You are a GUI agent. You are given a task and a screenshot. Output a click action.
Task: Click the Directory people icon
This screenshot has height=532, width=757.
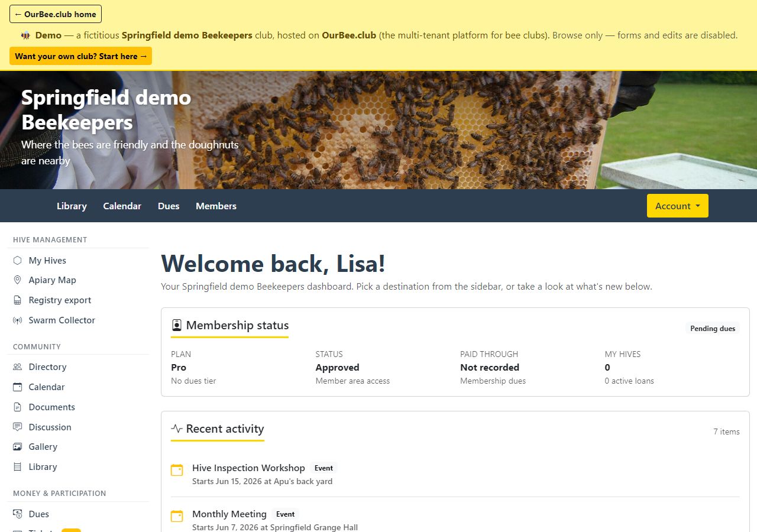(x=17, y=367)
